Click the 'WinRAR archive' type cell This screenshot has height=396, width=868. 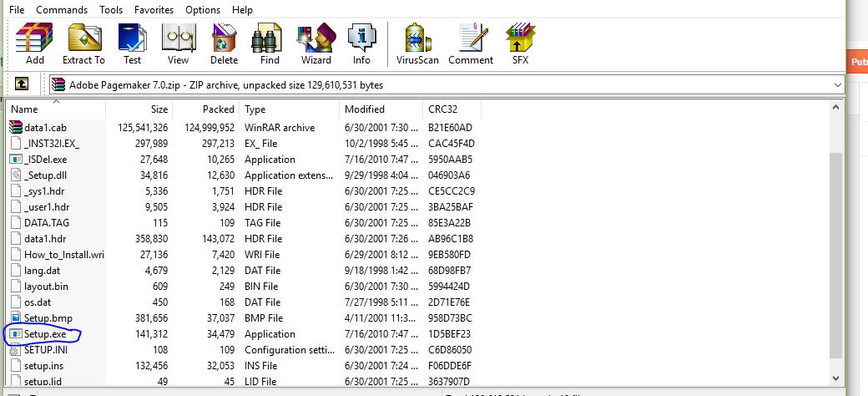pos(280,127)
